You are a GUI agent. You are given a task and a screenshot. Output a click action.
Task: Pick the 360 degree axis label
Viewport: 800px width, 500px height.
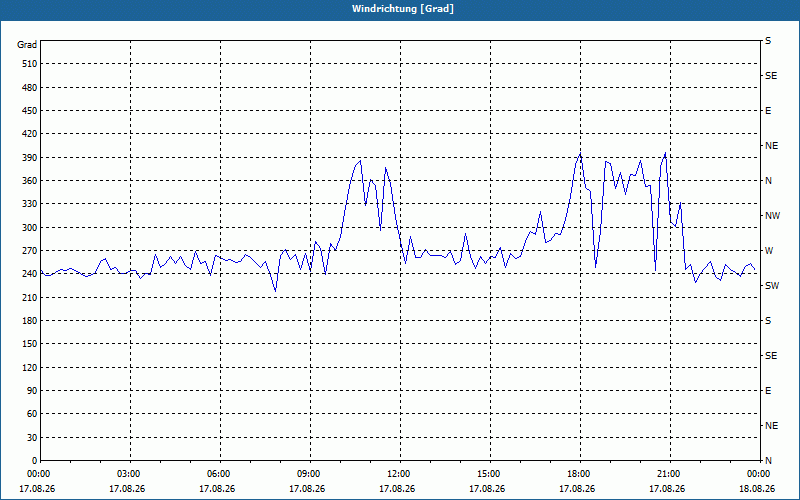click(30, 181)
